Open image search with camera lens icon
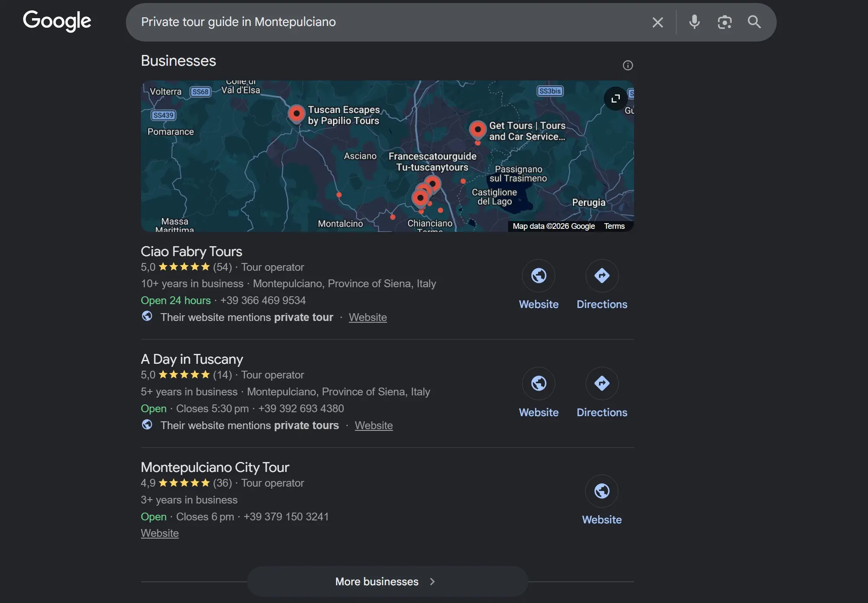 pyautogui.click(x=724, y=22)
